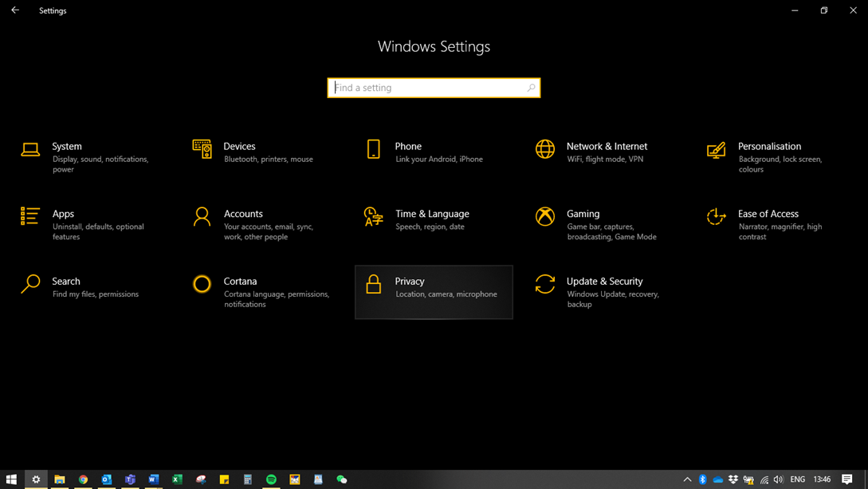Expand hidden system tray icons chevron

coord(687,479)
